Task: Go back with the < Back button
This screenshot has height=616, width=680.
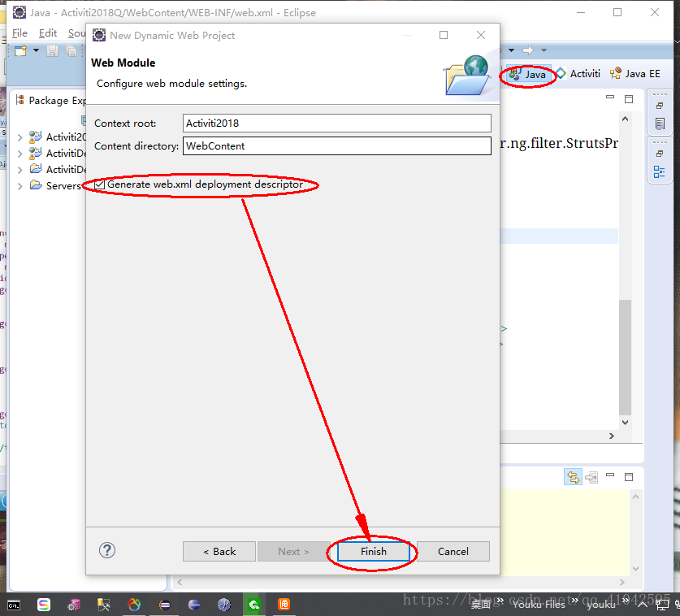Action: [219, 551]
